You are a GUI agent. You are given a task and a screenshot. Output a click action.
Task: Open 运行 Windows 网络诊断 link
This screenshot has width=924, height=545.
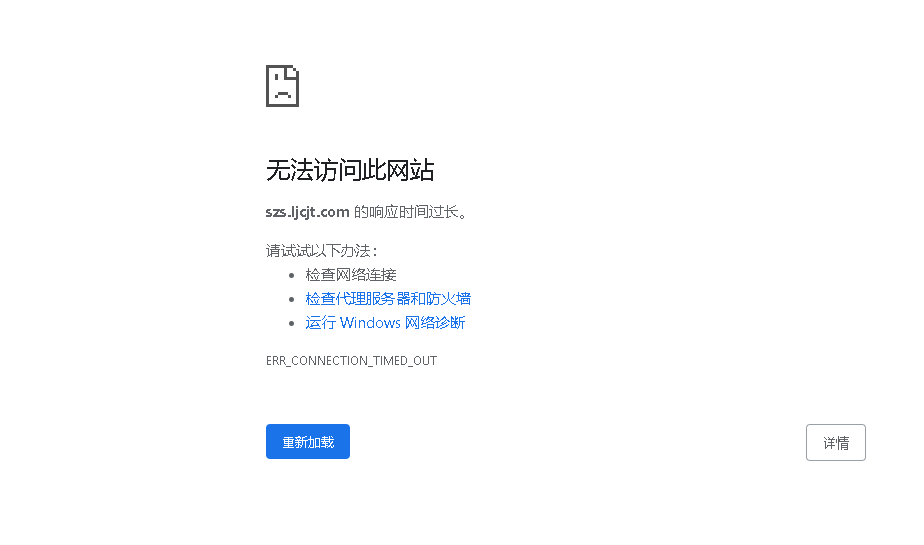(x=385, y=323)
